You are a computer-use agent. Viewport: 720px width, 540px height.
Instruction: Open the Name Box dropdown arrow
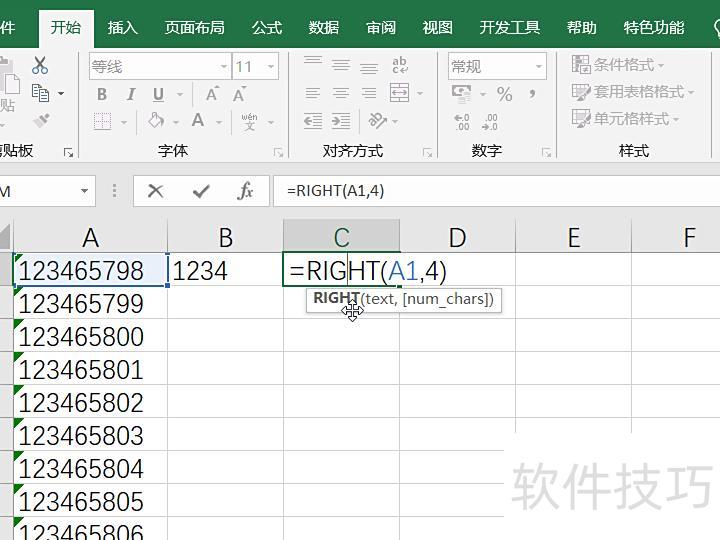point(84,191)
